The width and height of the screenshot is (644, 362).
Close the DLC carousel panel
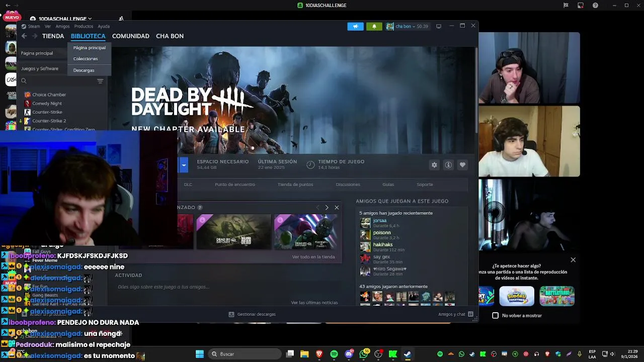(x=337, y=208)
